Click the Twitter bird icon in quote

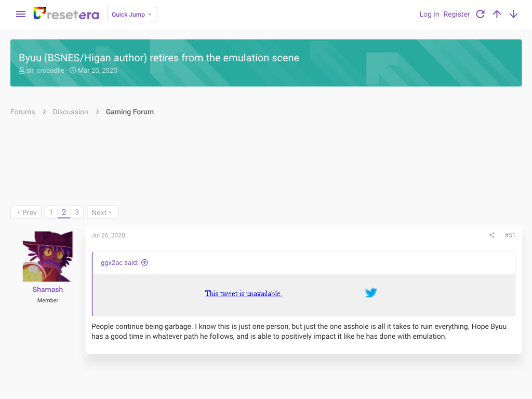click(x=371, y=292)
